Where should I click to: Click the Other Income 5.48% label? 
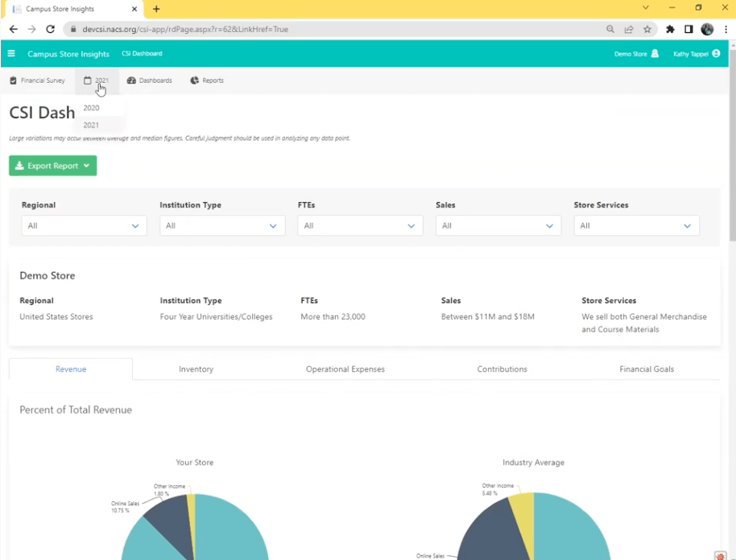[x=498, y=489]
